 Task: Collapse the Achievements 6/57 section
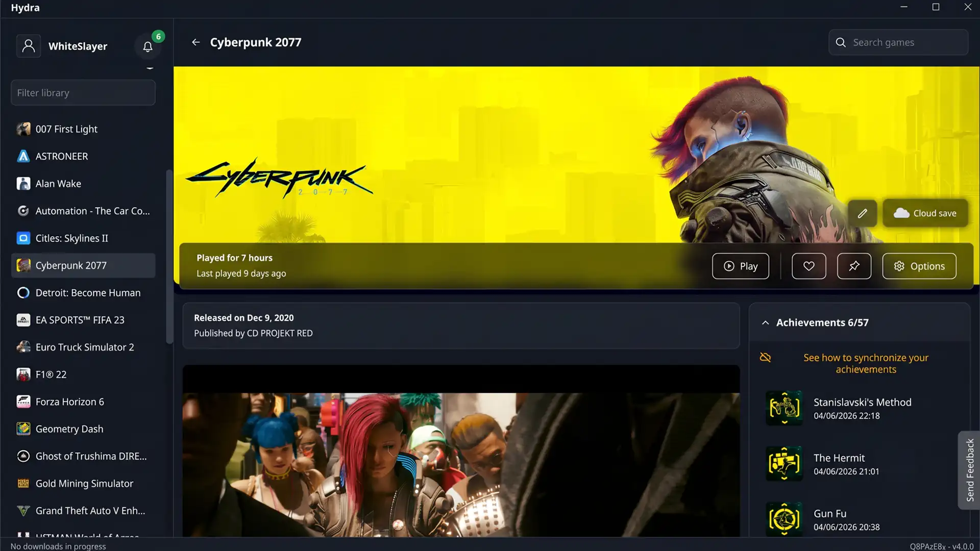(x=765, y=322)
